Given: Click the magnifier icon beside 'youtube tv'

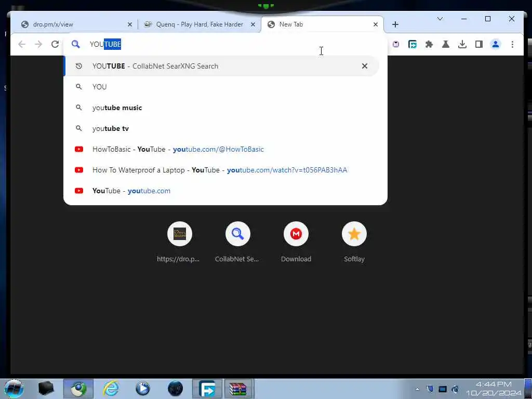Looking at the screenshot, I should point(79,128).
